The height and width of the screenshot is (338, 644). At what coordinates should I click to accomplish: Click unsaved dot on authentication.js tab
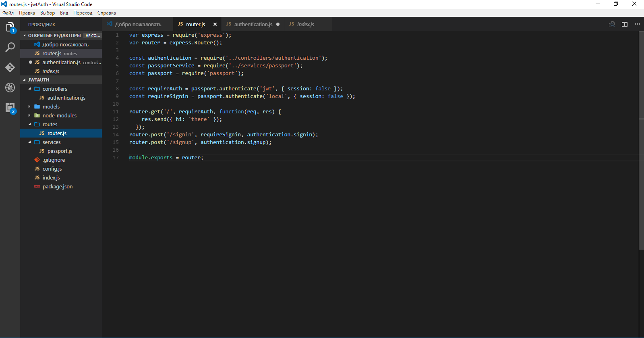pyautogui.click(x=278, y=24)
